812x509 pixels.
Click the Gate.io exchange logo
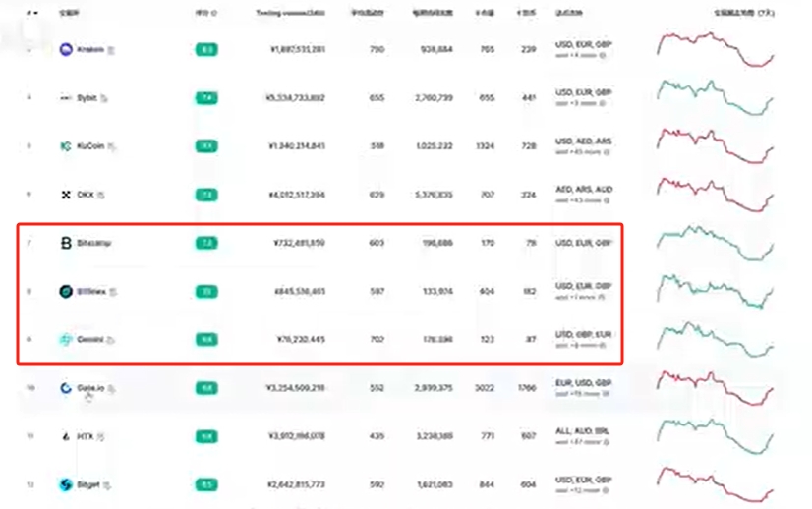(x=66, y=388)
